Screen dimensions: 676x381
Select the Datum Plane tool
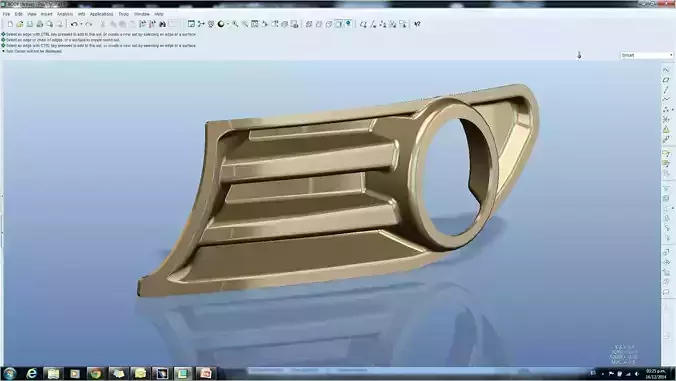point(666,80)
